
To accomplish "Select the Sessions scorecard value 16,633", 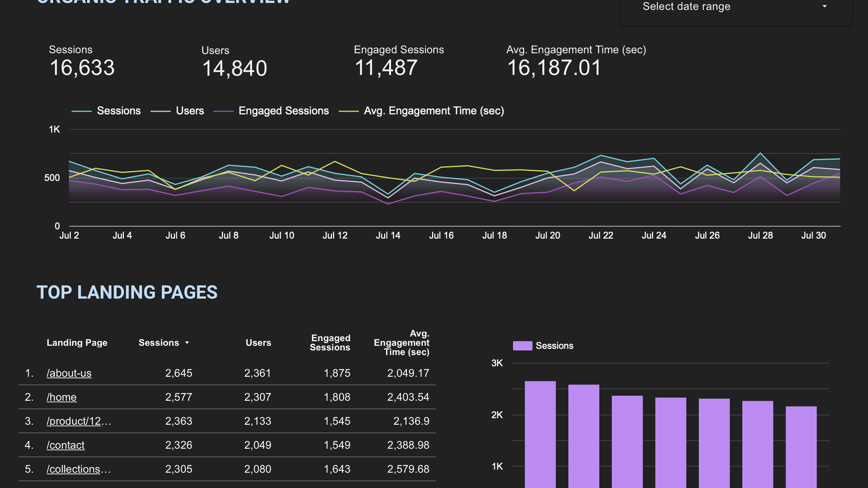I will [x=82, y=68].
